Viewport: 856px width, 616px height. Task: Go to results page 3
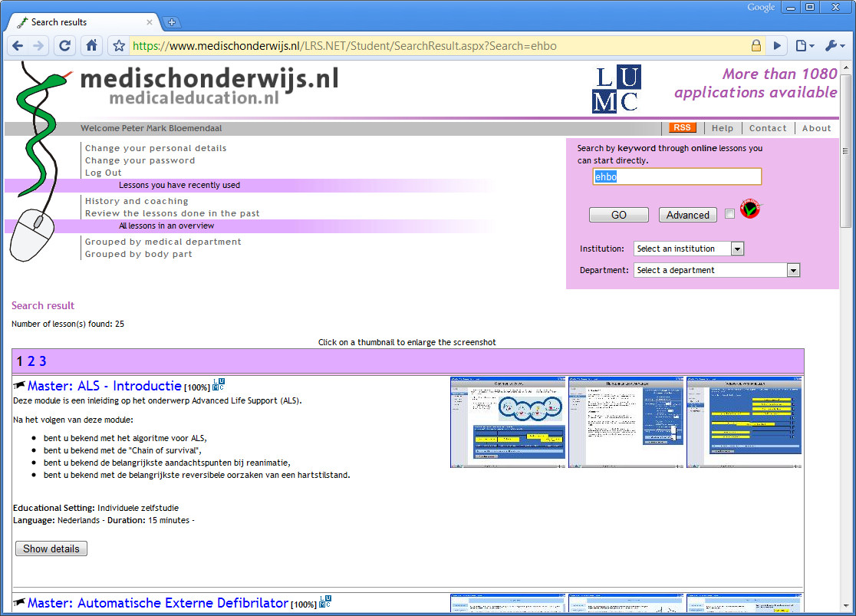(43, 361)
